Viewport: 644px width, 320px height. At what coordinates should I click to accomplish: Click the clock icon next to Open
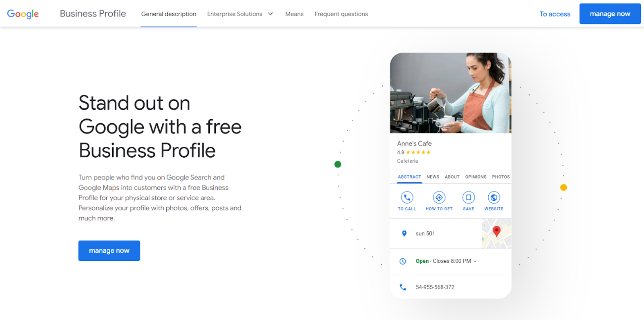coord(402,261)
